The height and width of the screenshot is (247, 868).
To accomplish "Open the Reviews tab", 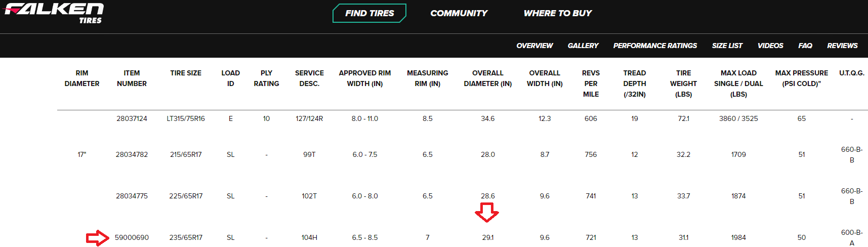I will (842, 46).
